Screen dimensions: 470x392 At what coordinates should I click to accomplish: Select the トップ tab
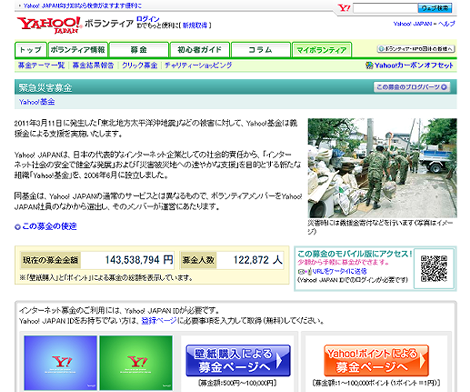(x=30, y=50)
